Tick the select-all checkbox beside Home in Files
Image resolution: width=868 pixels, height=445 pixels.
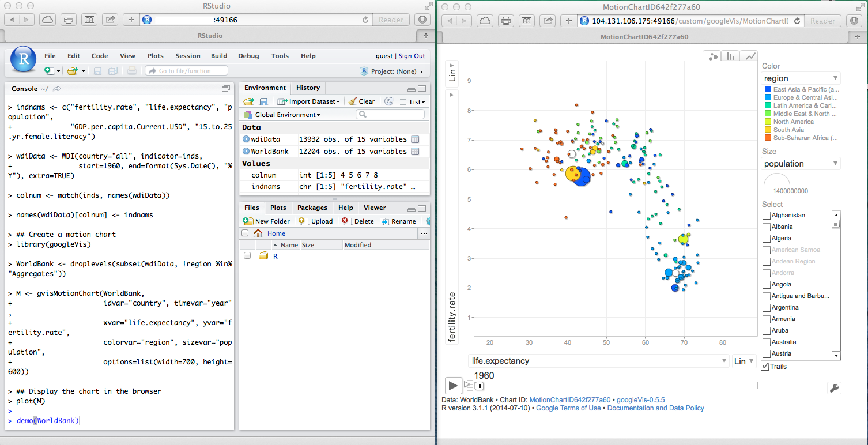(x=245, y=233)
